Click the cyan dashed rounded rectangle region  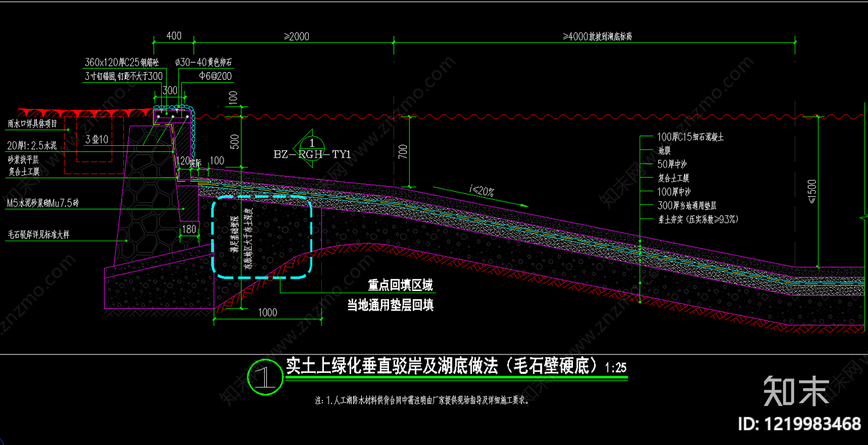262,237
